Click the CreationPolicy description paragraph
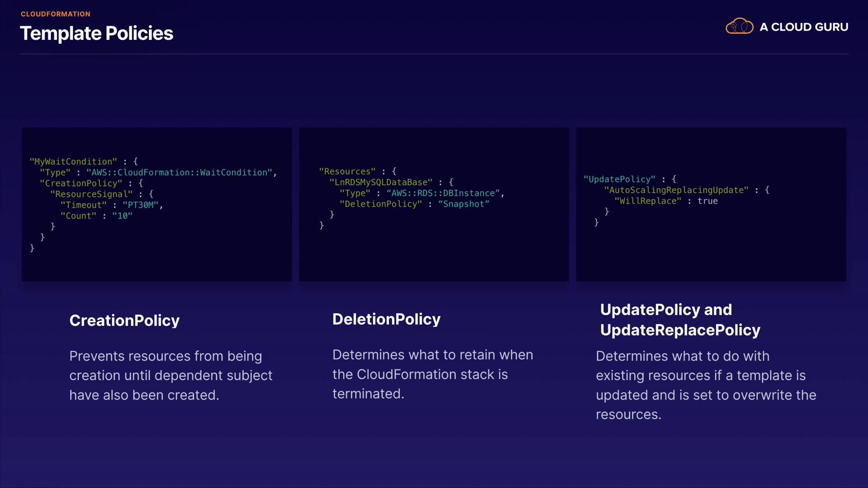This screenshot has height=488, width=868. 170,375
